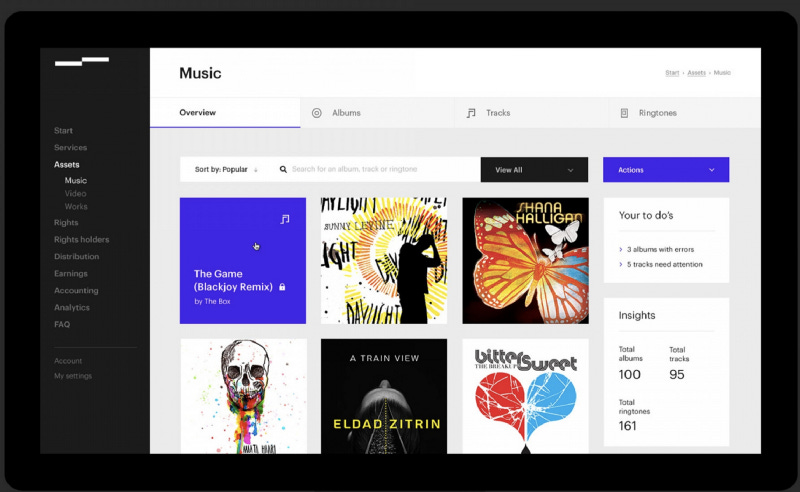Select Video under Assets
The width and height of the screenshot is (800, 492).
(76, 193)
